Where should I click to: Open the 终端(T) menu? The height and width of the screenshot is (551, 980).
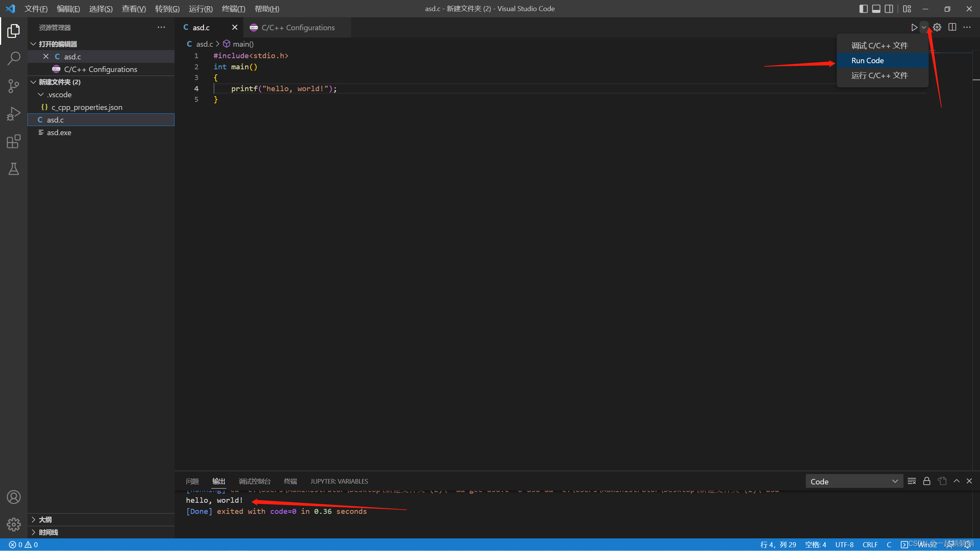pyautogui.click(x=233, y=8)
